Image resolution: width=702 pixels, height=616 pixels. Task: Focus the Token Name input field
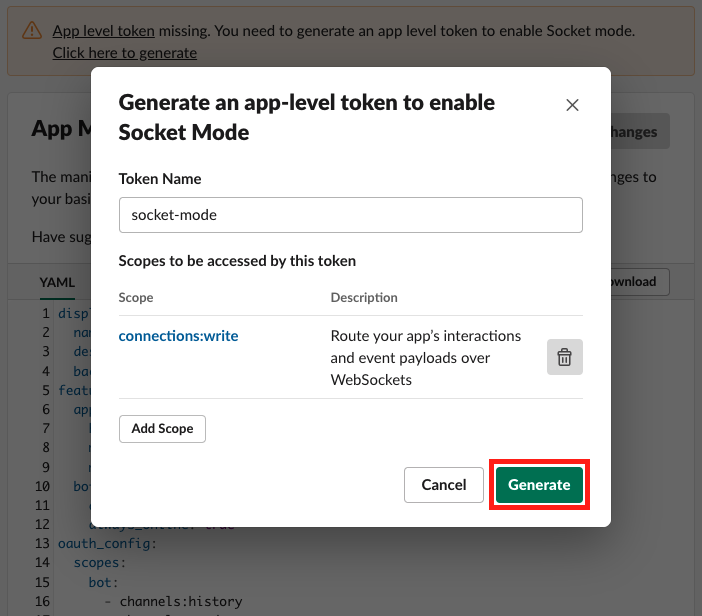(x=350, y=214)
